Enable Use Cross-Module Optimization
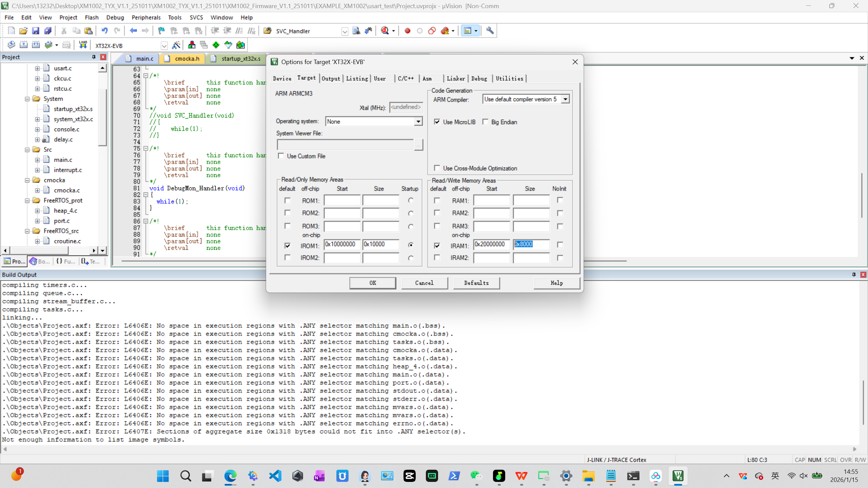This screenshot has width=868, height=488. tap(437, 168)
